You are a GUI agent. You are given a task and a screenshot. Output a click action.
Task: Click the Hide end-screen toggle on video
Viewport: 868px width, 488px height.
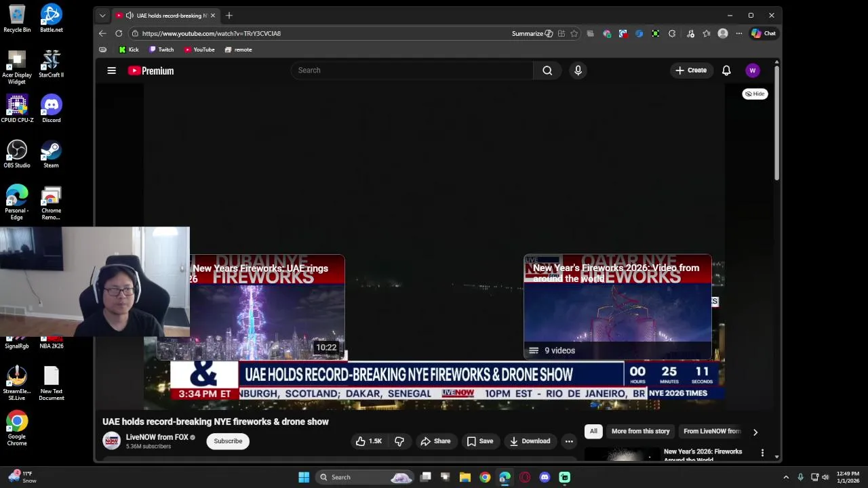755,94
